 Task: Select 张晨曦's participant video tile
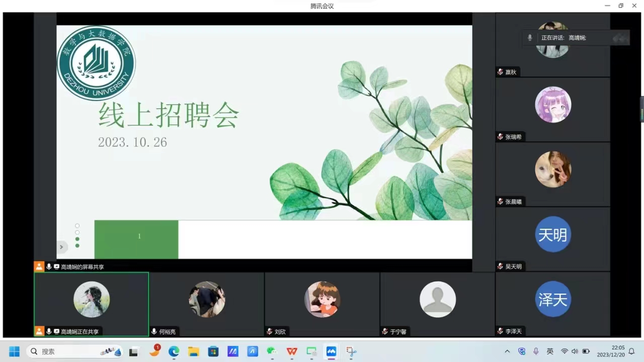552,174
